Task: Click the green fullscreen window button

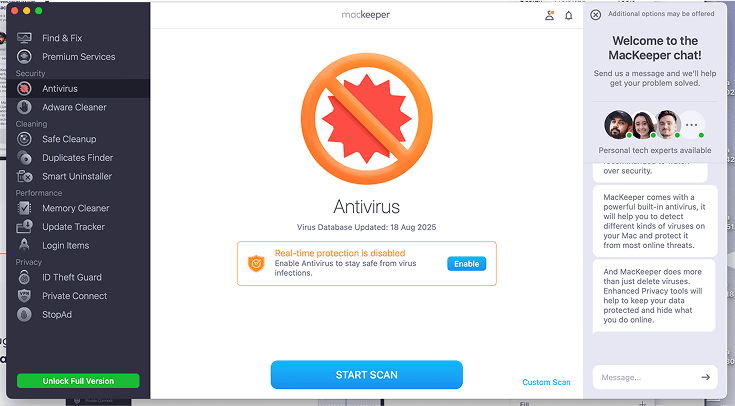Action: coord(38,10)
